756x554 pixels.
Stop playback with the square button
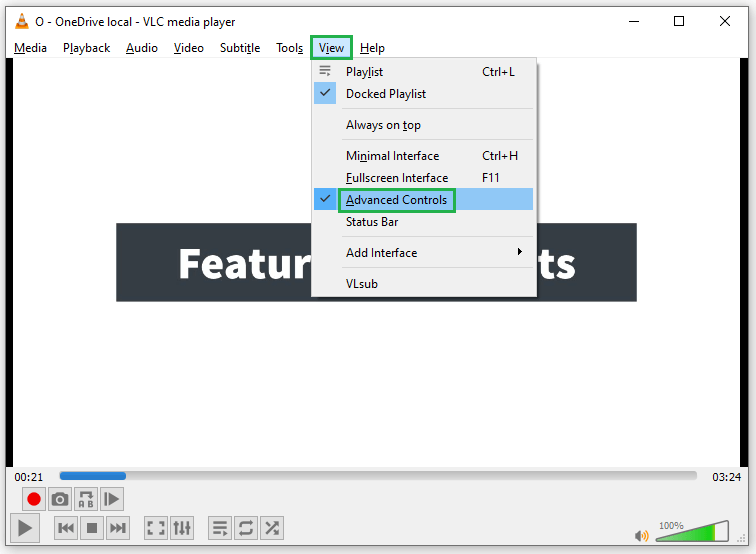tap(92, 528)
